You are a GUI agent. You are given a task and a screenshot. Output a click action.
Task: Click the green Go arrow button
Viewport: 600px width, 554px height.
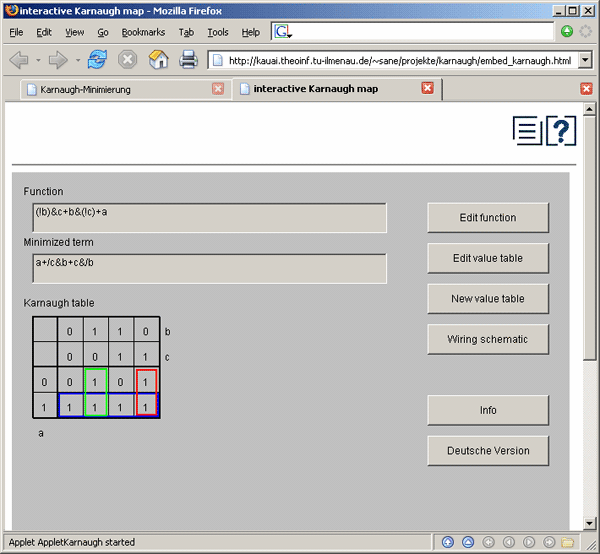(567, 31)
